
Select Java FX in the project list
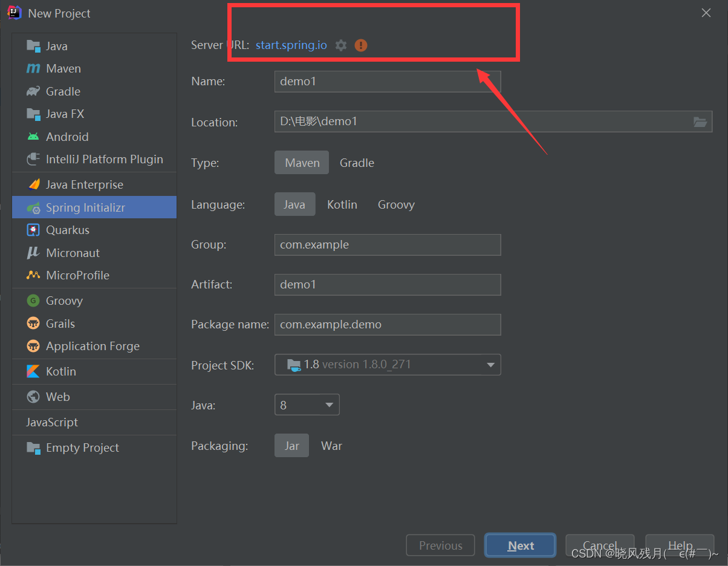[x=94, y=114]
